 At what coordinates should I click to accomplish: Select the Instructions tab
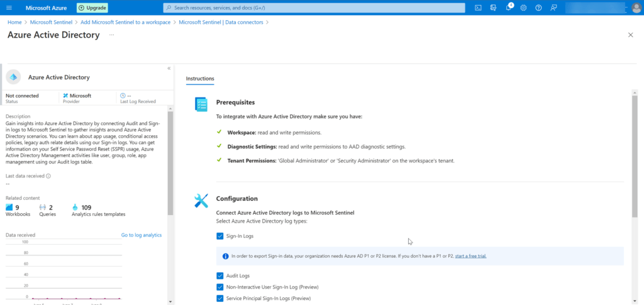point(200,79)
